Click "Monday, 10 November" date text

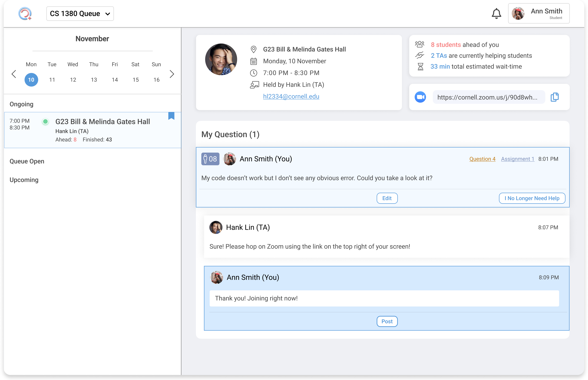pyautogui.click(x=294, y=61)
